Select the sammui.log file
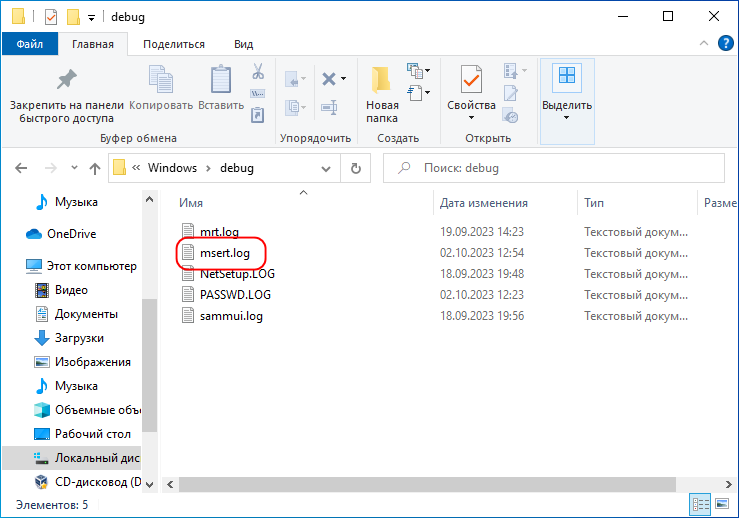 tap(231, 316)
